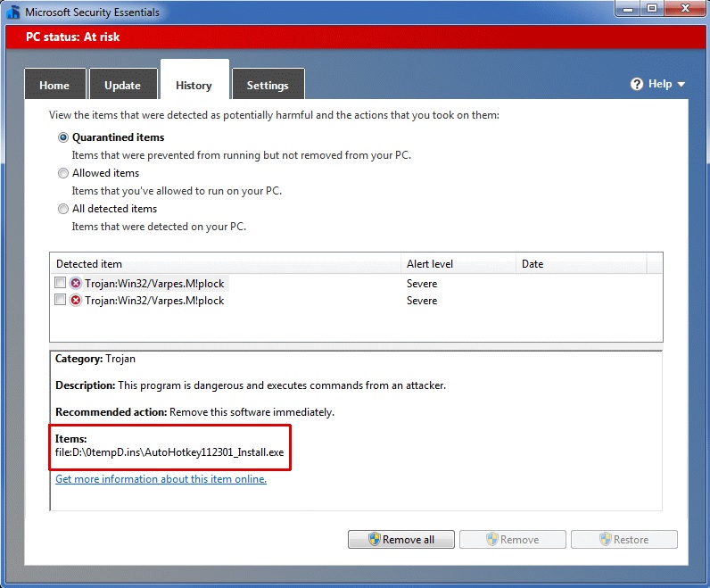Maximize the Security Essentials window
This screenshot has height=588, width=710.
tap(652, 9)
